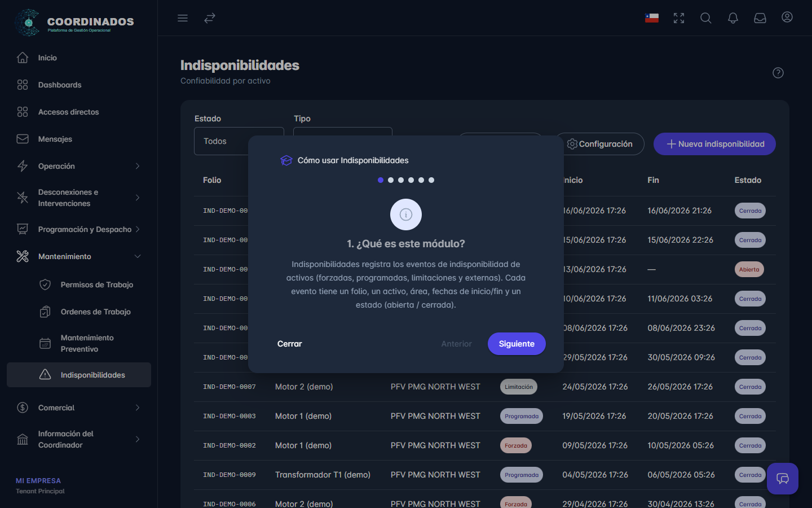Open notifications bell icon

tap(733, 18)
